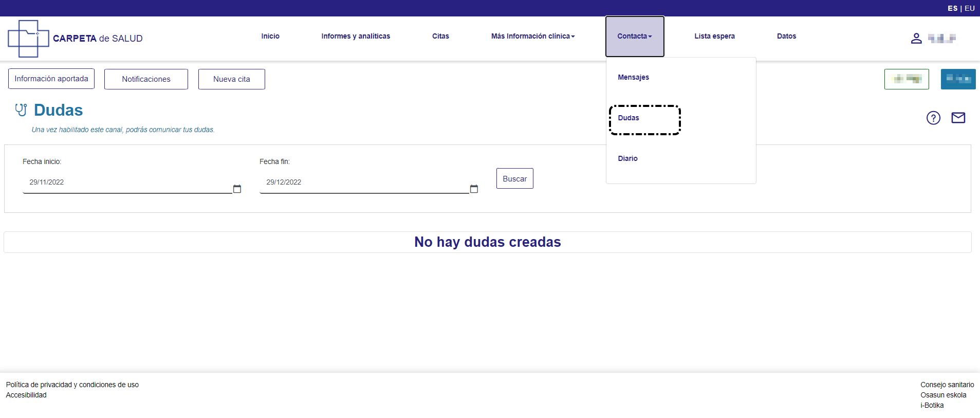980x418 pixels.
Task: Collapse the Contacta dropdown menu
Action: (635, 36)
